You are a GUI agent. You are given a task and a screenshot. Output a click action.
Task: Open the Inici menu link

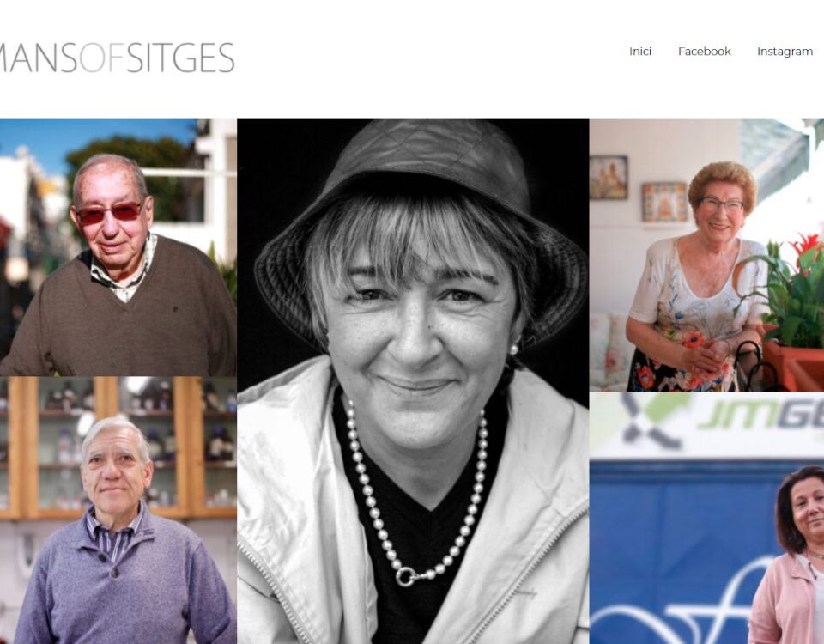640,52
